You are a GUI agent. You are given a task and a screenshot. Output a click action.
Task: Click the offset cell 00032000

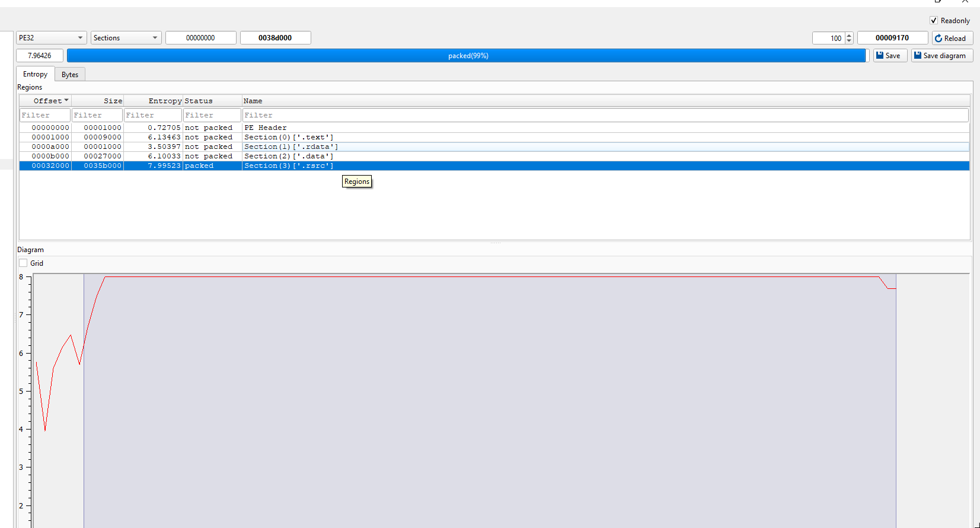pos(50,166)
